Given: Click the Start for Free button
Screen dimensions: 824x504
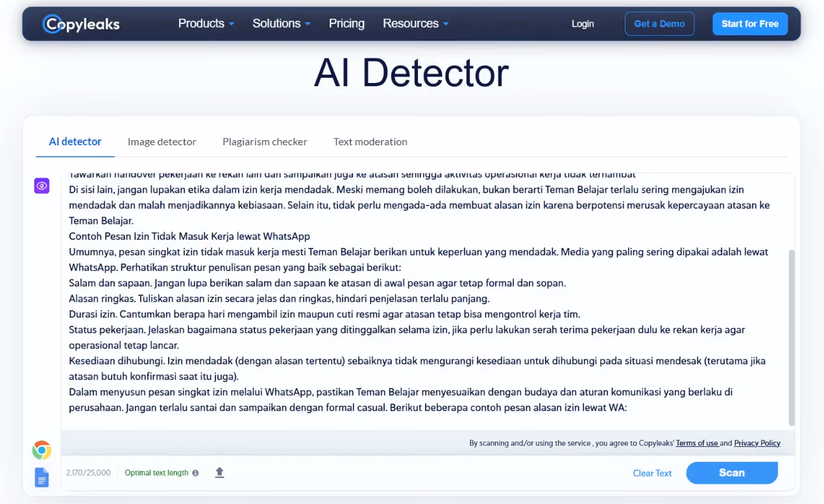Looking at the screenshot, I should pyautogui.click(x=750, y=24).
